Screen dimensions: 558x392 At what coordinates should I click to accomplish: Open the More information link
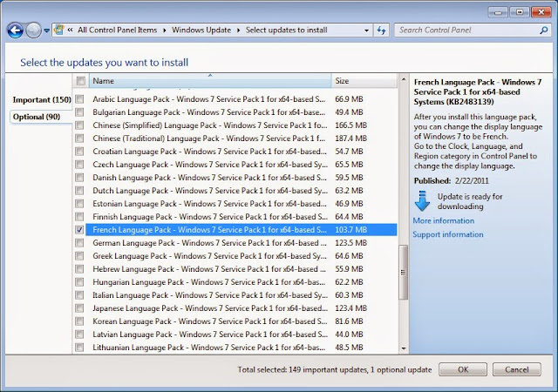click(444, 221)
